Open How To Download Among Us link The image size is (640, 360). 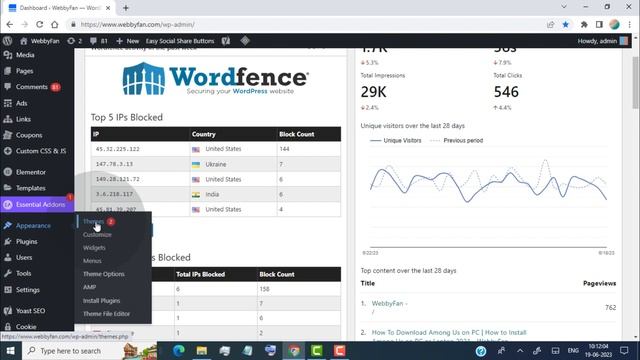449,333
